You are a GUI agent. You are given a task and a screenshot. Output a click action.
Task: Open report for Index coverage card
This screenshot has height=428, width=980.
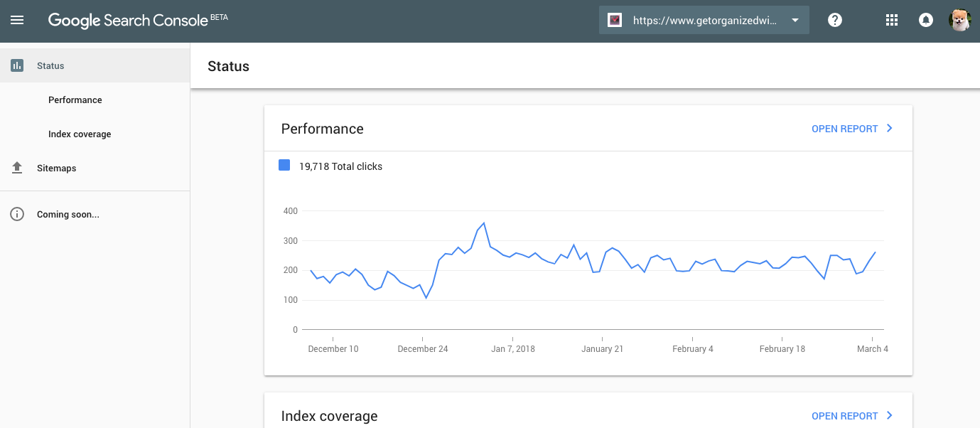tap(844, 416)
